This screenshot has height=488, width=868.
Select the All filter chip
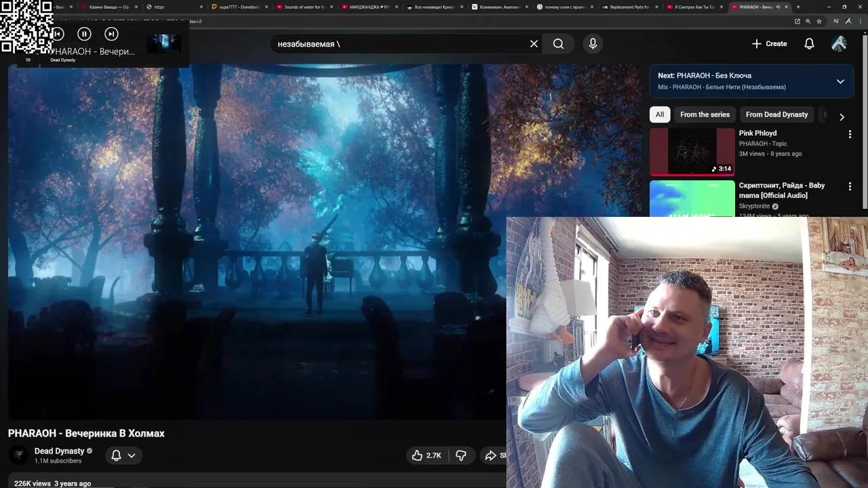click(660, 115)
